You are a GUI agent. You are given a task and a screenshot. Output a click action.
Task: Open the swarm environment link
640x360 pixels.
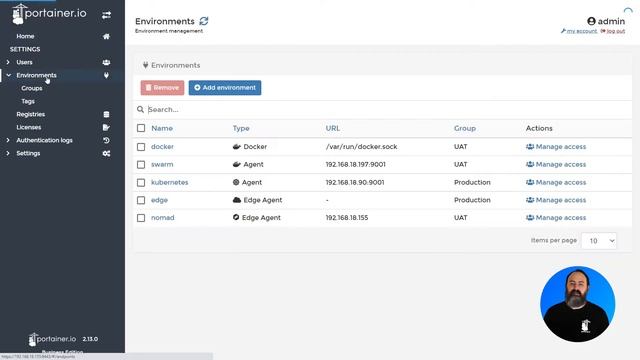162,164
